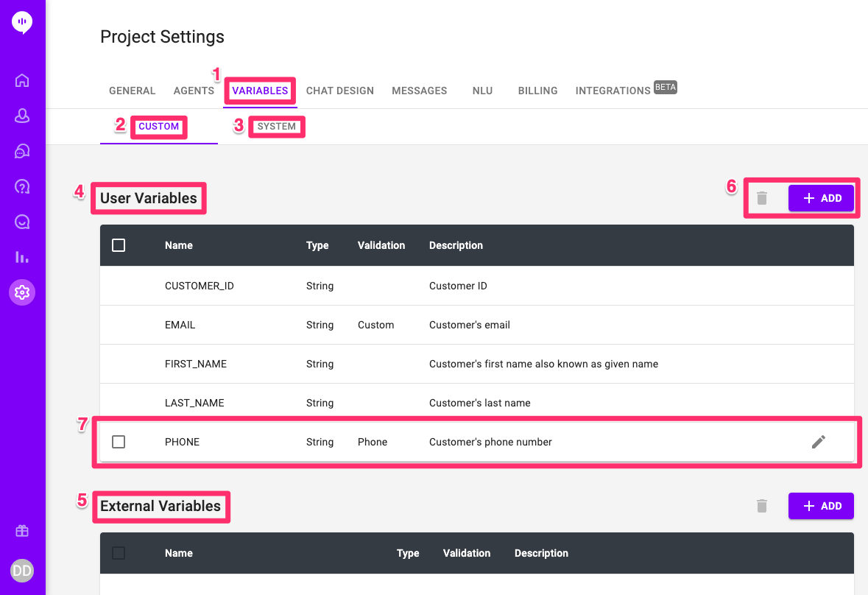Click the LAST_NAME variable name
Screen dimensions: 868x595
194,403
